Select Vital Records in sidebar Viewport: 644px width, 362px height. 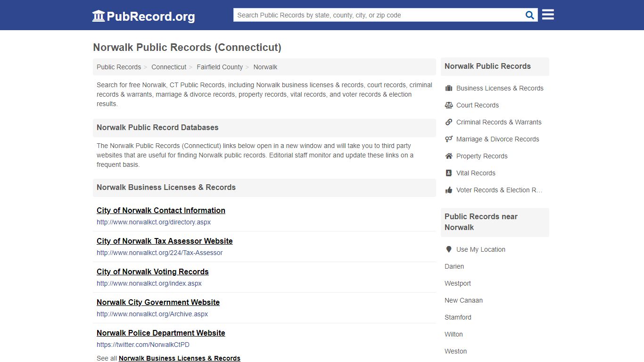click(476, 173)
